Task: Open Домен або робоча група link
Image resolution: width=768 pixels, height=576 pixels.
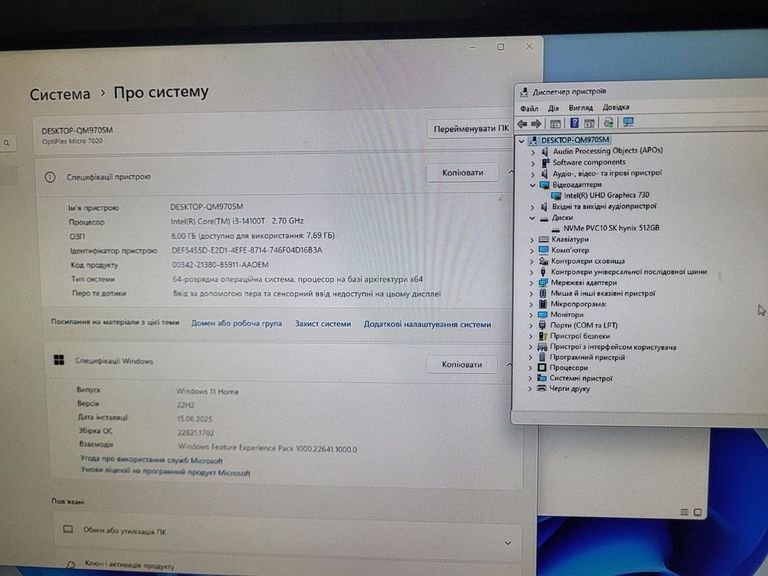Action: click(237, 323)
